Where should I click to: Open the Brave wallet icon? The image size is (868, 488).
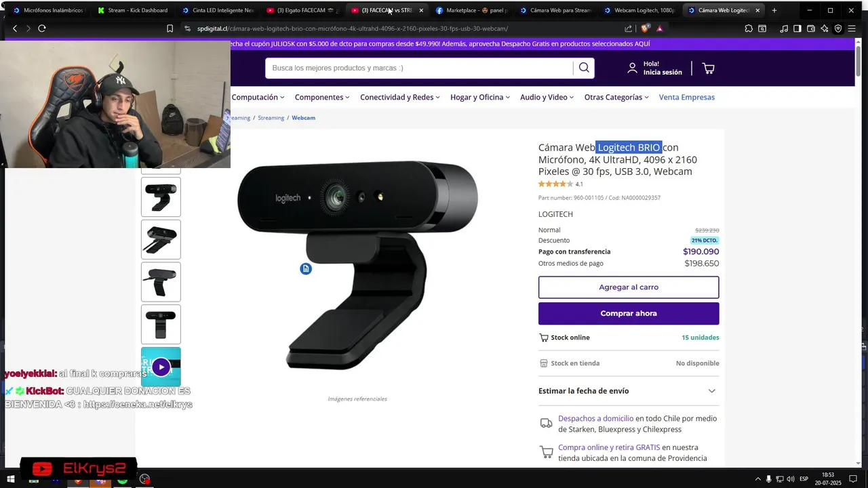coord(811,28)
